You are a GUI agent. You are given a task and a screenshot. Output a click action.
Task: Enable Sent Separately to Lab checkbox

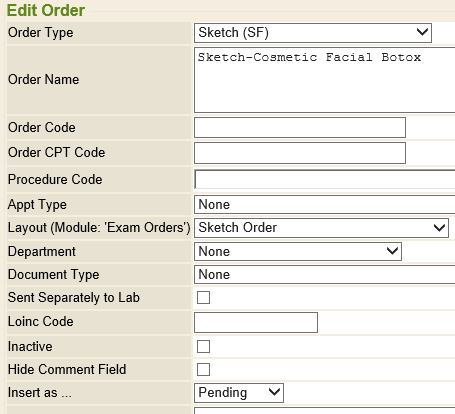pyautogui.click(x=203, y=297)
